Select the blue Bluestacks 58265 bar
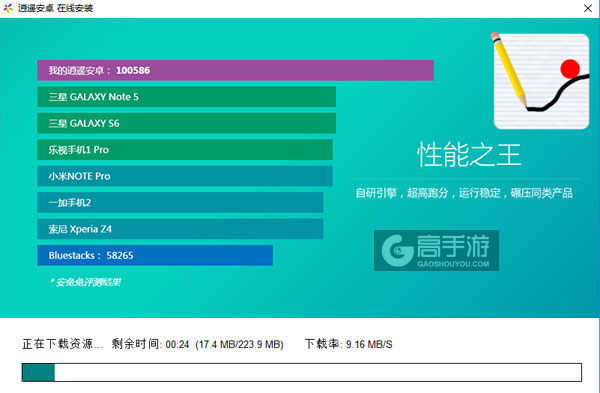The width and height of the screenshot is (600, 393). 155,255
